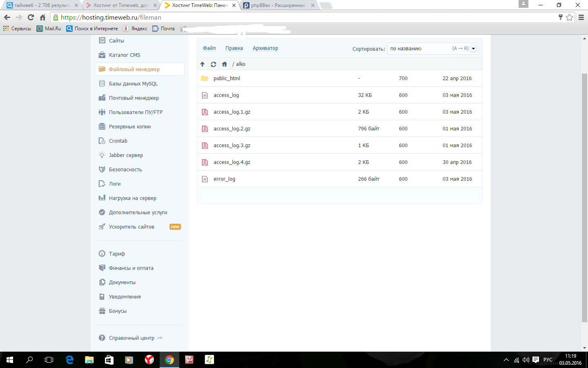Click the error_log file icon
This screenshot has width=588, height=368.
205,179
